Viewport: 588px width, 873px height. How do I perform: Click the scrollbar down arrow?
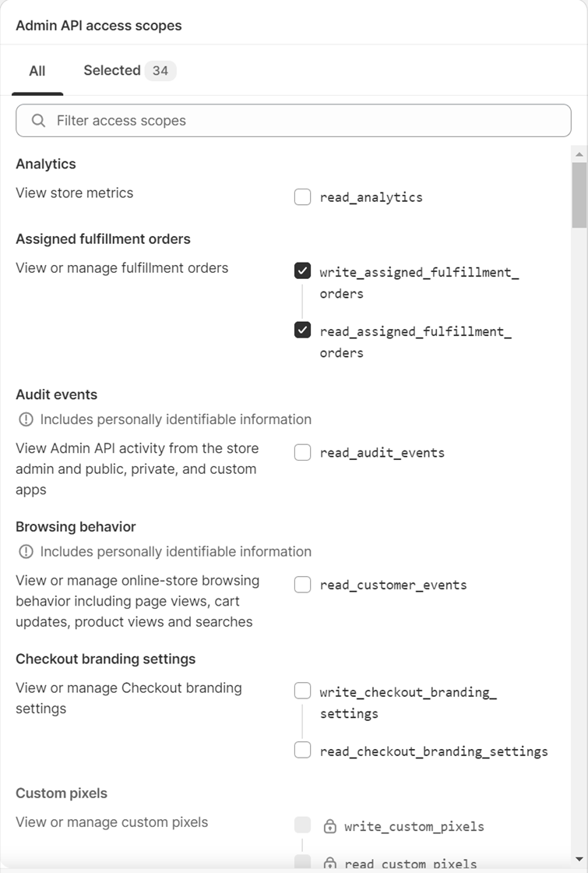pos(579,859)
